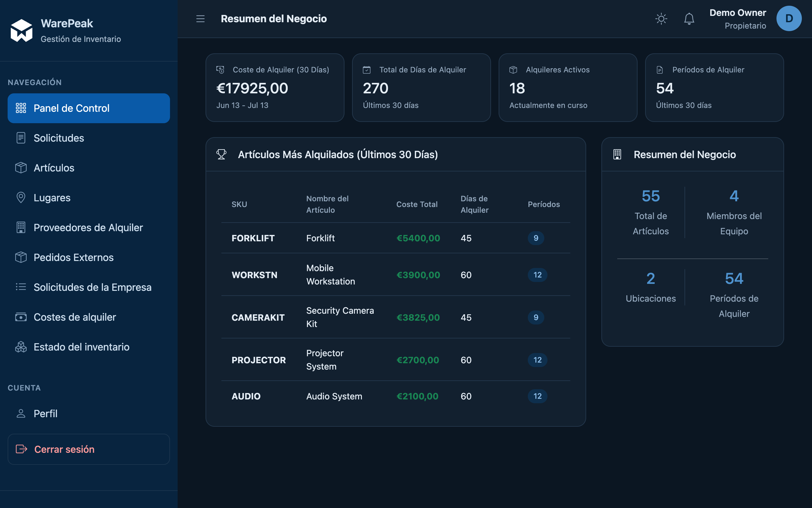Click the Forklift row periods badge 9
812x508 pixels.
click(536, 238)
